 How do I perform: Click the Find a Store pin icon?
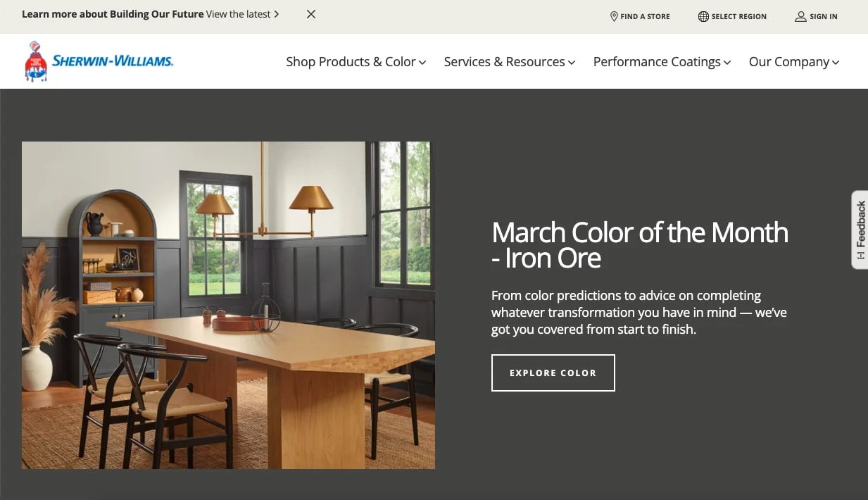(614, 16)
